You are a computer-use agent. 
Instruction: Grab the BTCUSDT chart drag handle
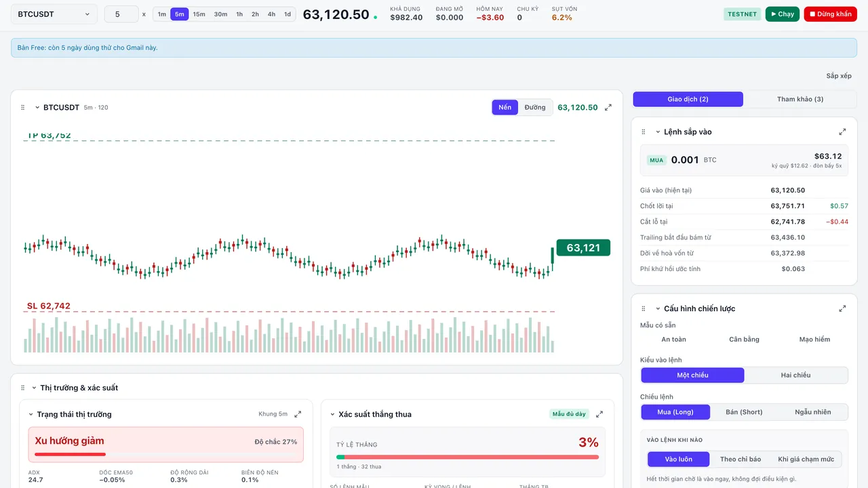coord(23,107)
